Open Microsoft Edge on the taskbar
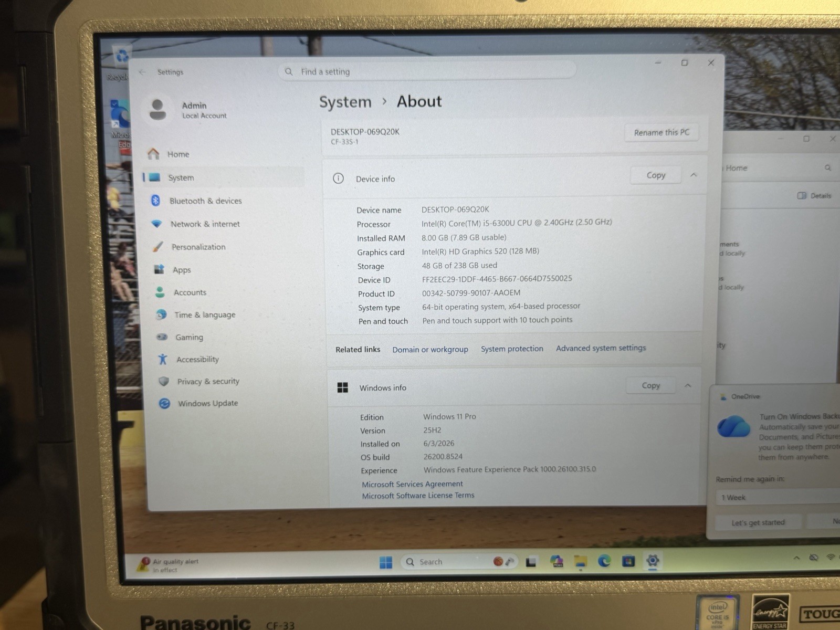This screenshot has height=630, width=840. [604, 561]
